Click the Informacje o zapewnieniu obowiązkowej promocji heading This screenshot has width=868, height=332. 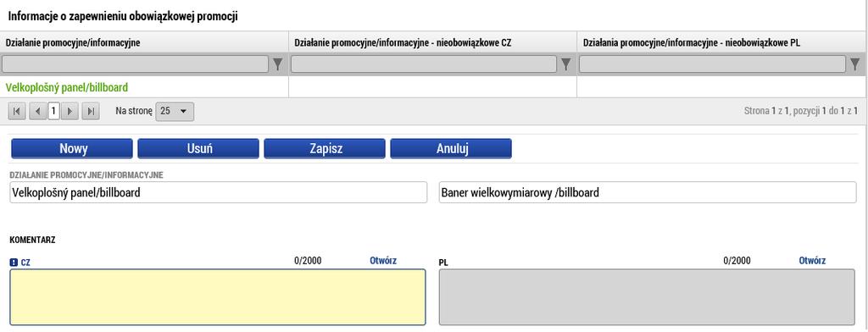click(123, 17)
